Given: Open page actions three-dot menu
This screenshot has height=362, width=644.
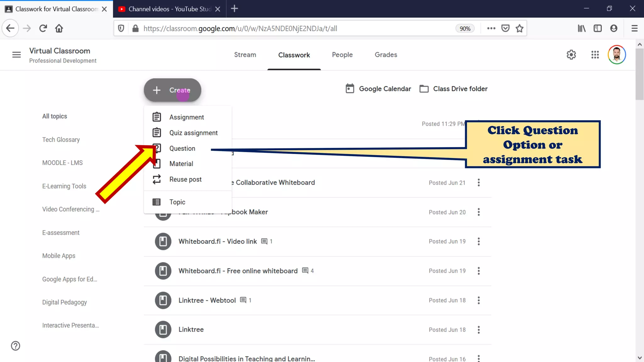Looking at the screenshot, I should click(x=491, y=28).
